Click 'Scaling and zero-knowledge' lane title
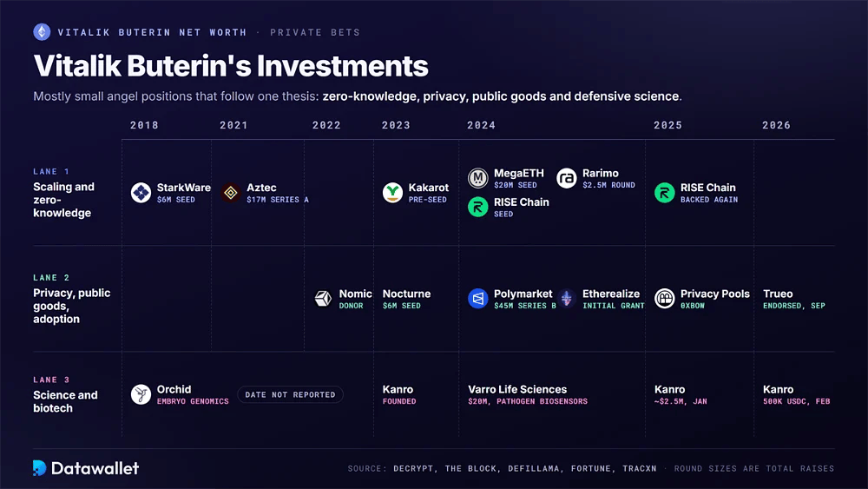 coord(63,200)
